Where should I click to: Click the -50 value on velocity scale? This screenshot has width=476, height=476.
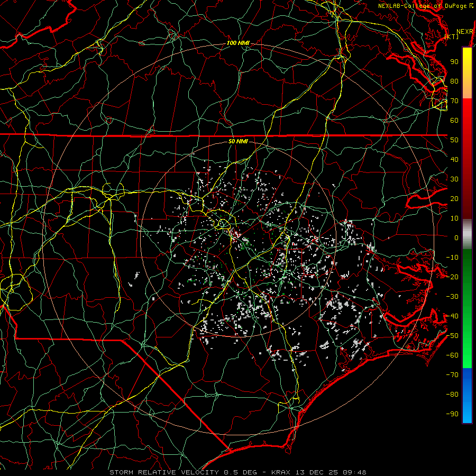tap(452, 336)
